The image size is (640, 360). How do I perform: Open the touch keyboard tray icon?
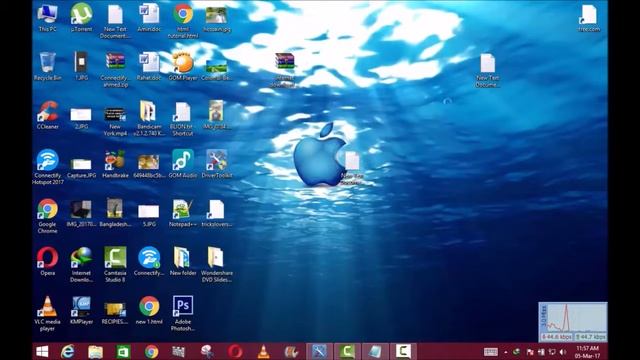tap(491, 352)
